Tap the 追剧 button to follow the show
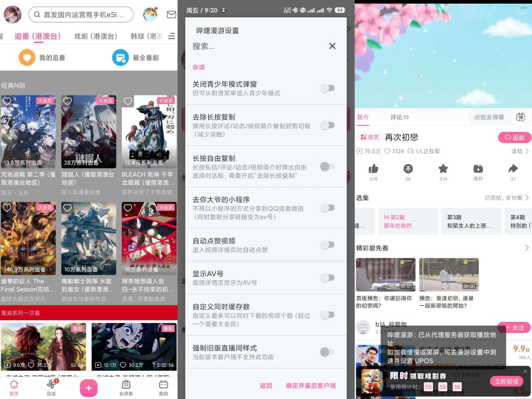The image size is (532, 399). click(514, 138)
